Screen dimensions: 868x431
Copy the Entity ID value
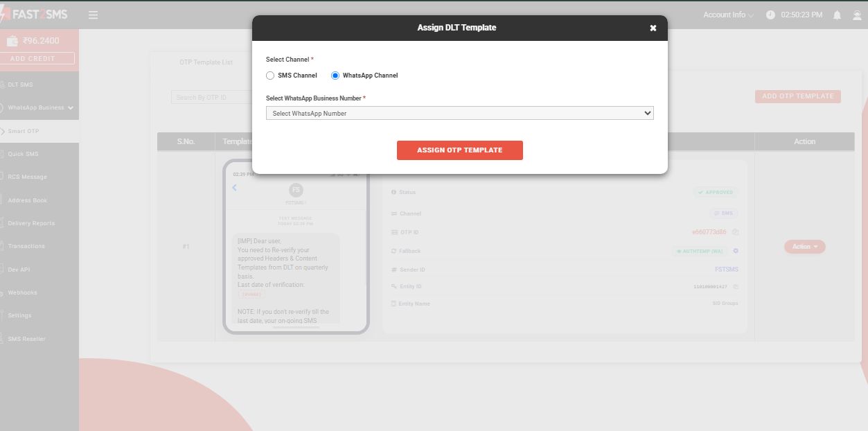tap(735, 286)
